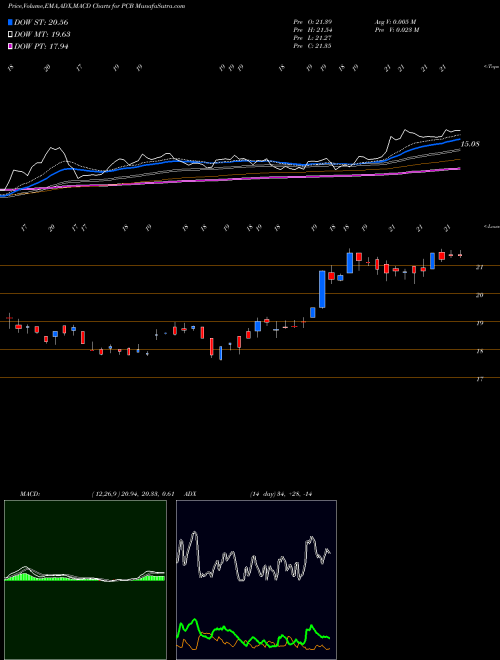Select the 'DOW ST: 20.56' legend text
500x660 pixels.
point(41,22)
